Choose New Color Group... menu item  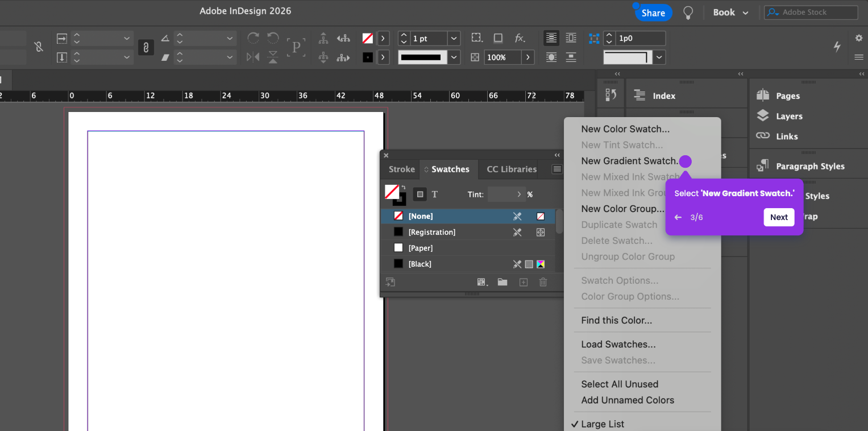(622, 209)
